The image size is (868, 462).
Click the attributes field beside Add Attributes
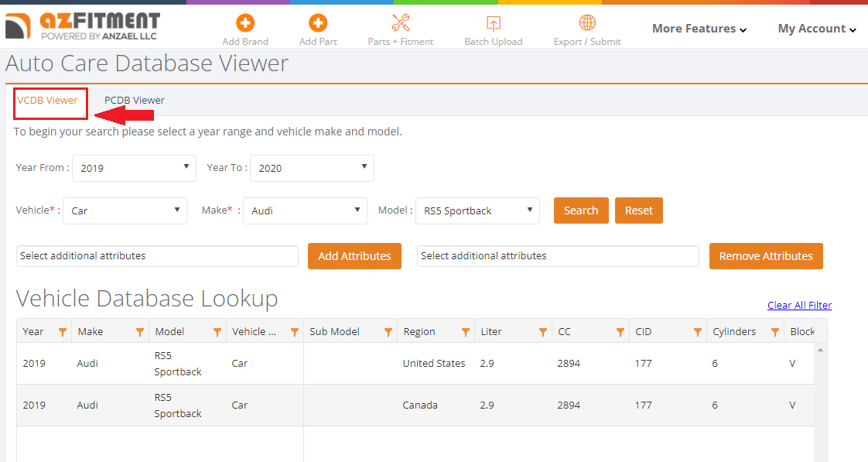pyautogui.click(x=157, y=256)
